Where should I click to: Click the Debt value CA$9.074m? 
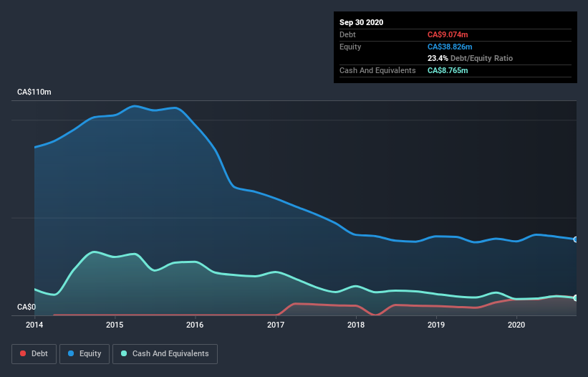[448, 34]
